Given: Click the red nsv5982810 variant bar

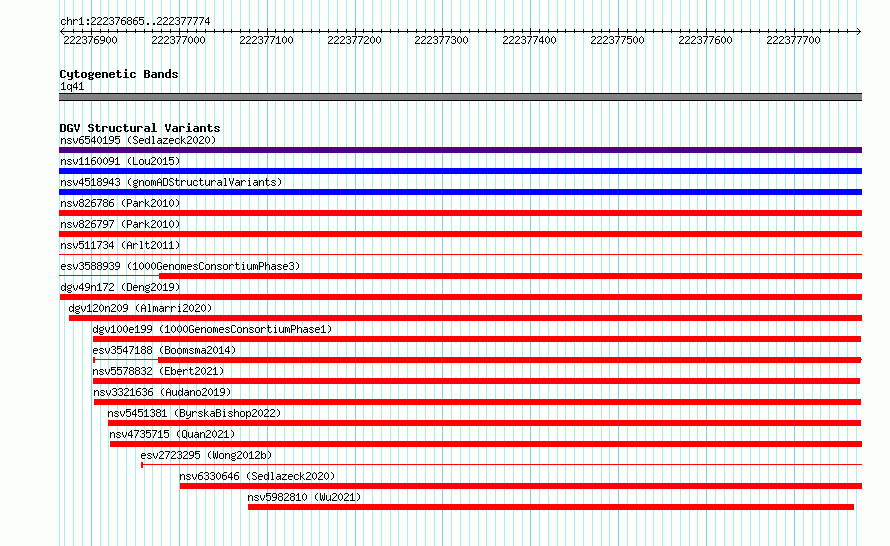Looking at the screenshot, I should pos(551,507).
